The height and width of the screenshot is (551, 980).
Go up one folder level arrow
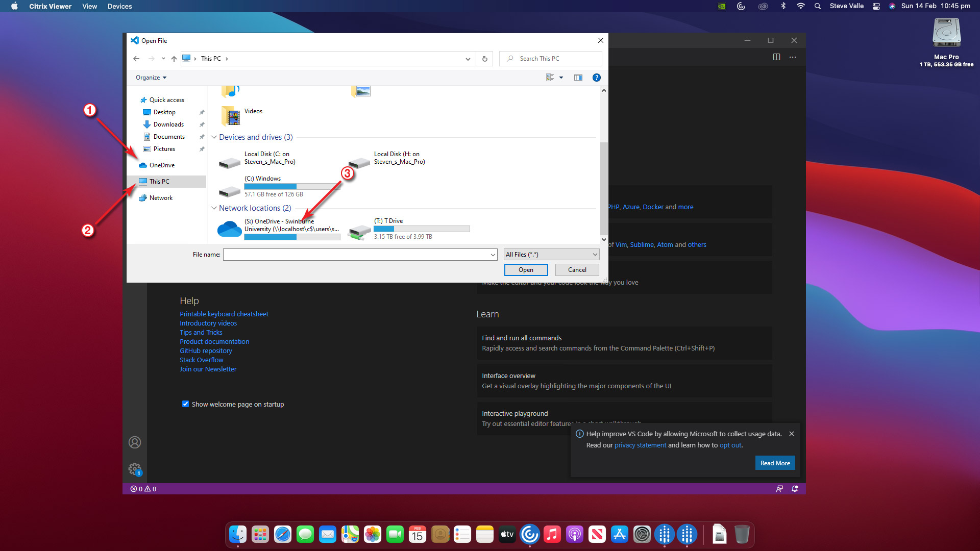(x=174, y=59)
